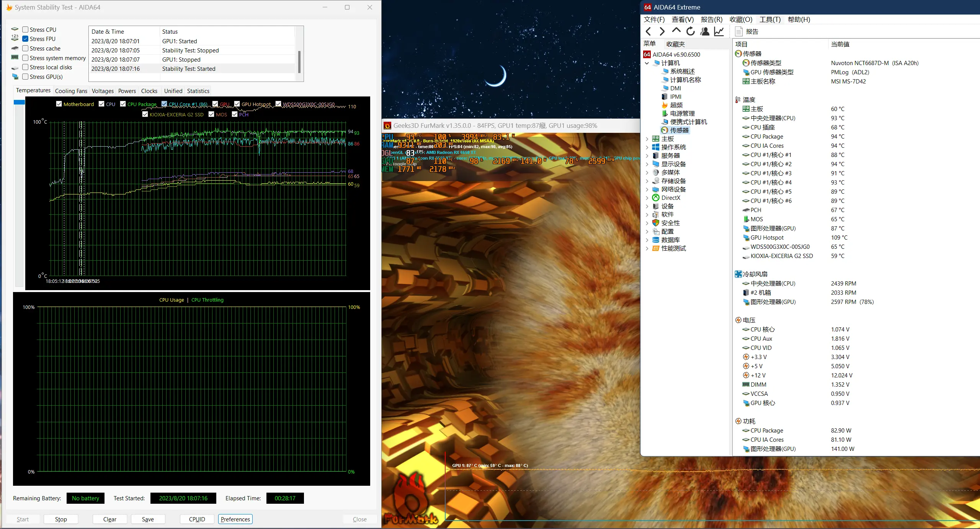
Task: Click the FurMark window title icon
Action: (x=387, y=126)
